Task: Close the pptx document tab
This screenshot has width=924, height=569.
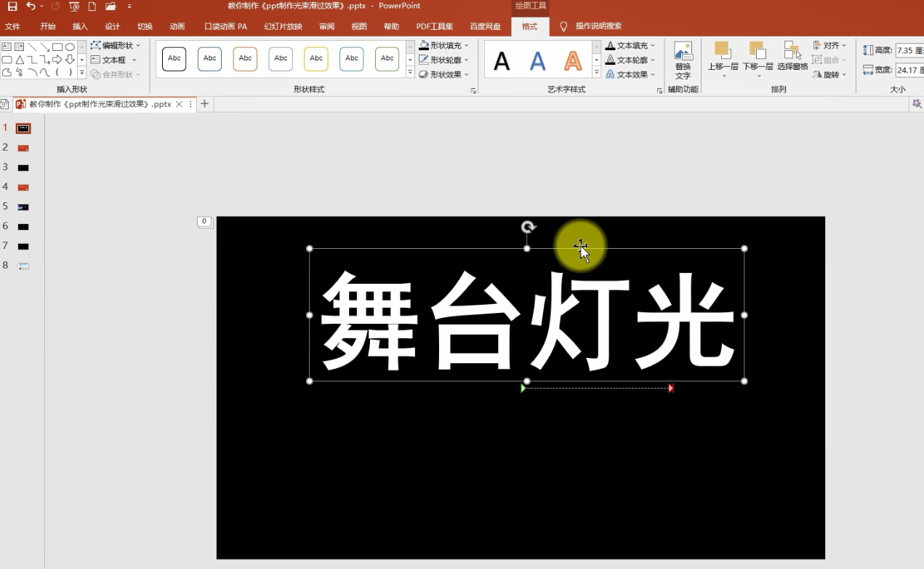Action: (x=180, y=104)
